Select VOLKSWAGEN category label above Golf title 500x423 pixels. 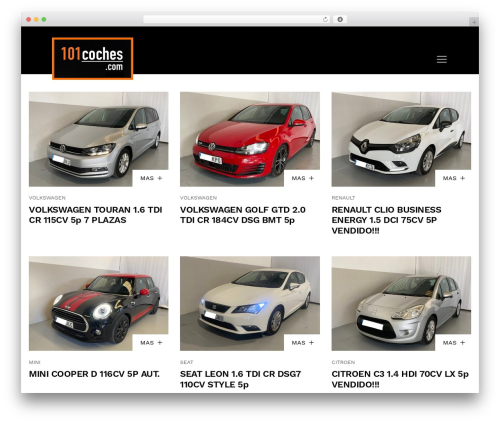point(198,198)
